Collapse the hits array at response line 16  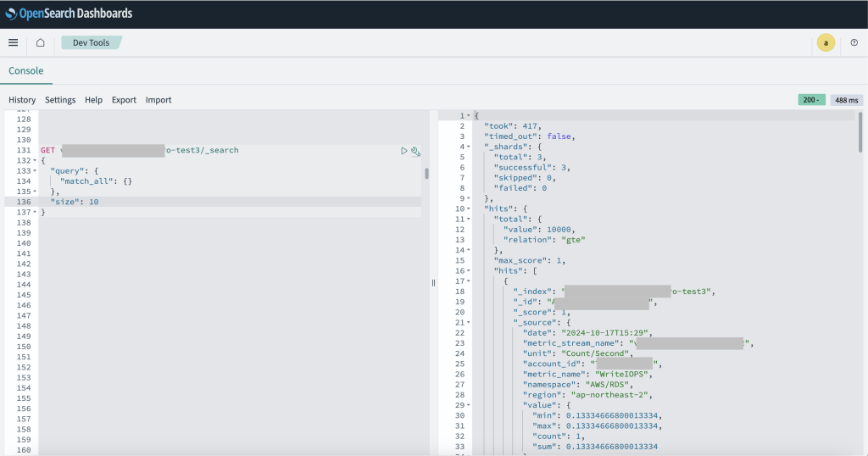(x=468, y=270)
